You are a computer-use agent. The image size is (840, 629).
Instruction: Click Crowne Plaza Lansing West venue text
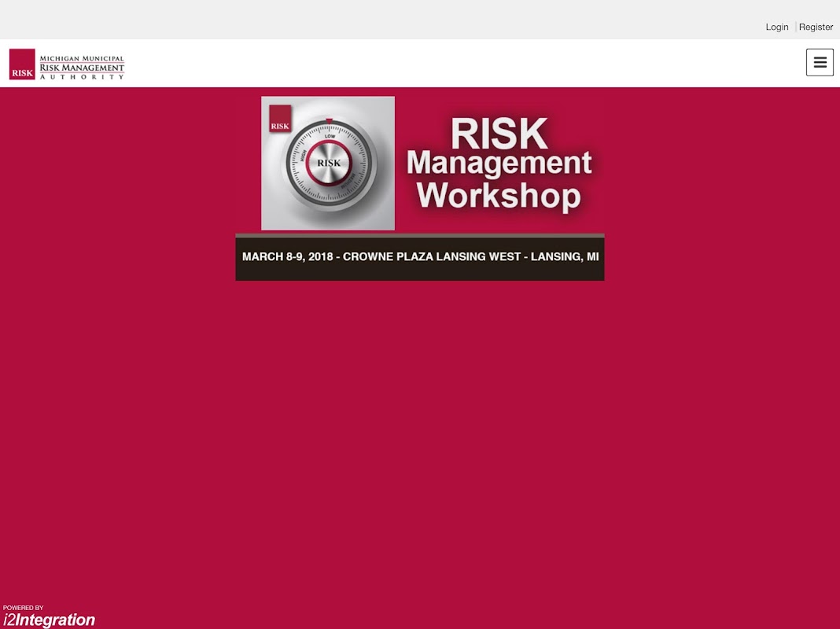pos(432,257)
